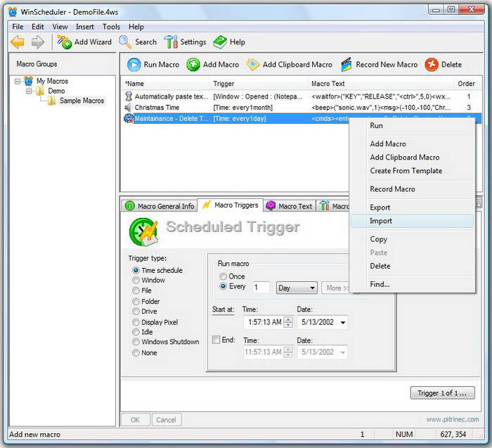Click the speaker icon of Christmas Time macro

(x=128, y=108)
